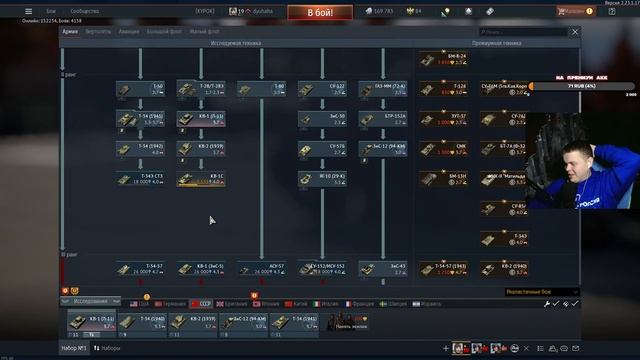Open the Бои menu
This screenshot has width=640, height=360.
point(51,11)
